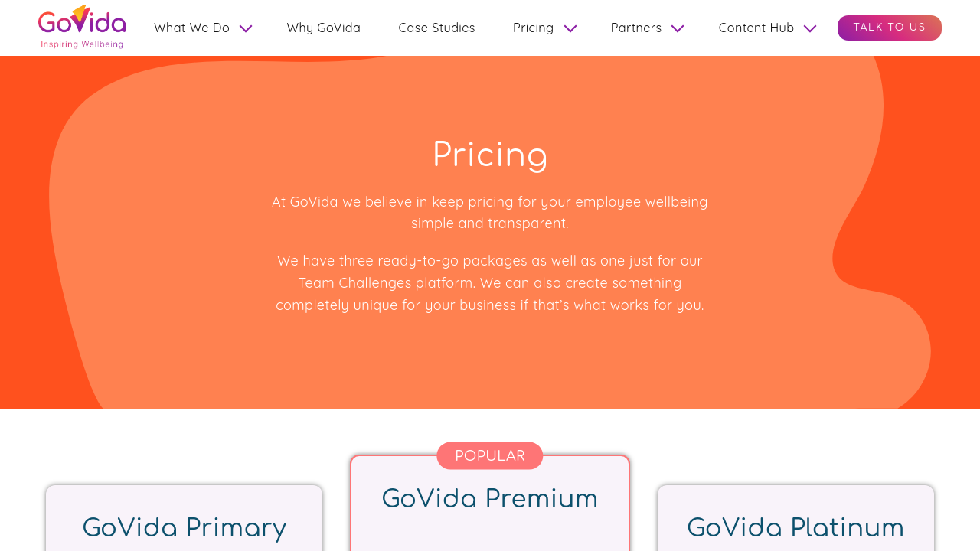The width and height of the screenshot is (980, 551).
Task: Go to Why GoVida page
Action: [323, 28]
